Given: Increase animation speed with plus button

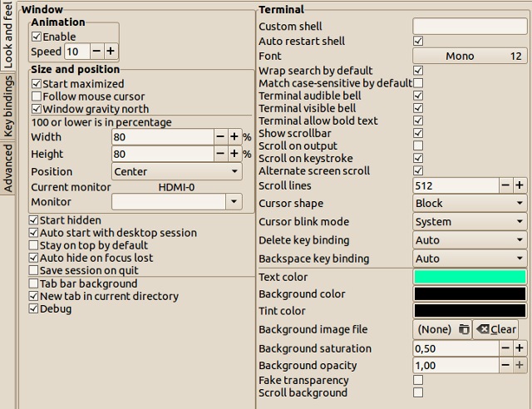Looking at the screenshot, I should pyautogui.click(x=111, y=52).
